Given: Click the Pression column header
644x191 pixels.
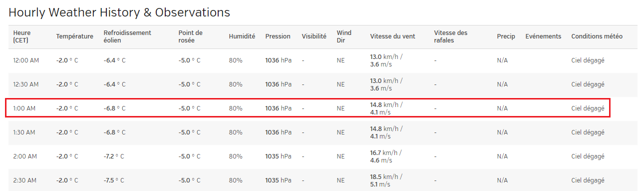Looking at the screenshot, I should (x=278, y=36).
